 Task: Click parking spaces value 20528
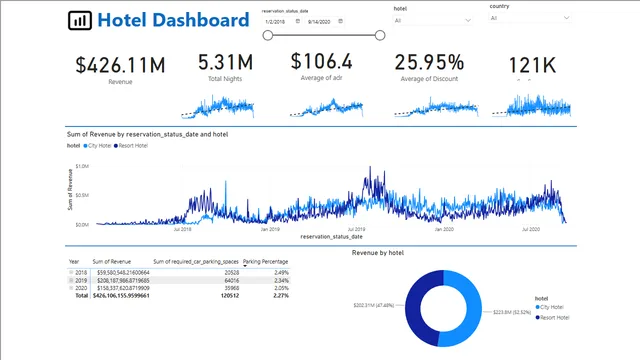[x=231, y=272]
